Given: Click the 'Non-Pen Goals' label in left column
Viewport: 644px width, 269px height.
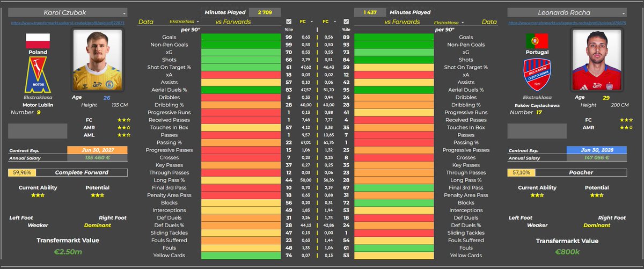Looking at the screenshot, I should click(x=169, y=45).
